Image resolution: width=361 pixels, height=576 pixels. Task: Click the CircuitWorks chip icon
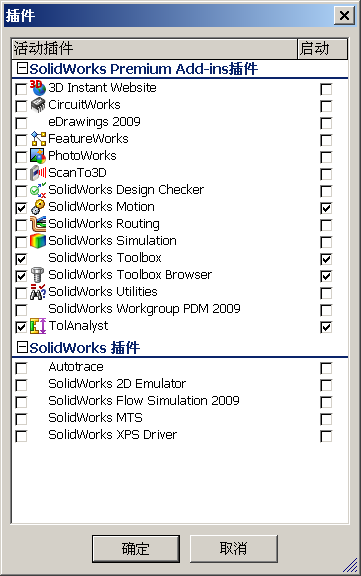(38, 105)
